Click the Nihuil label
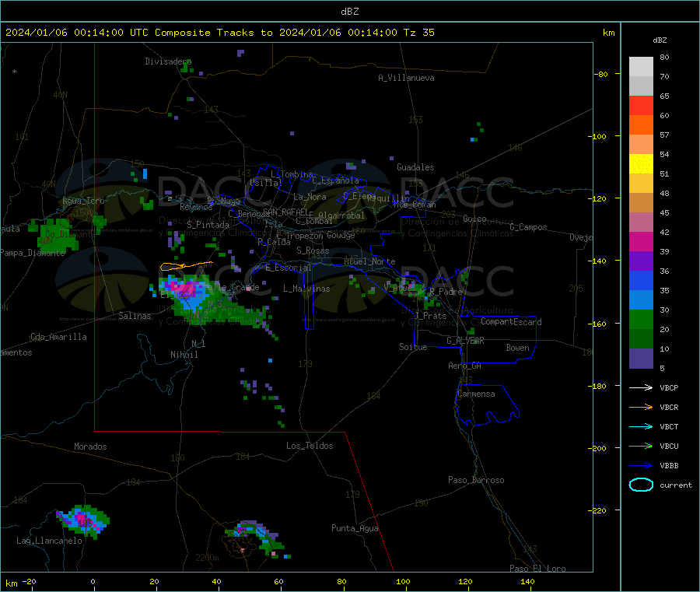The height and width of the screenshot is (592, 700). click(x=184, y=355)
